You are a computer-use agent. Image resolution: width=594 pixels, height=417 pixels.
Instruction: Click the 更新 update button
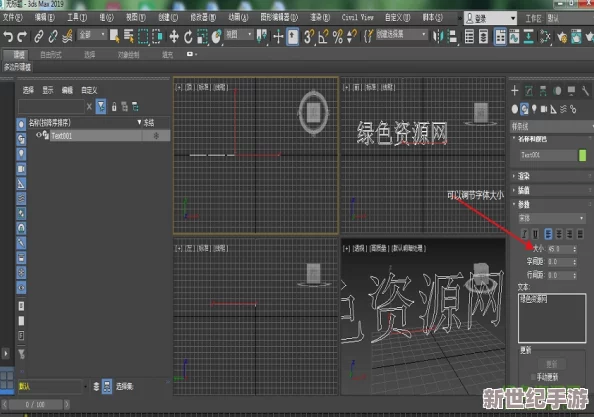[552, 364]
